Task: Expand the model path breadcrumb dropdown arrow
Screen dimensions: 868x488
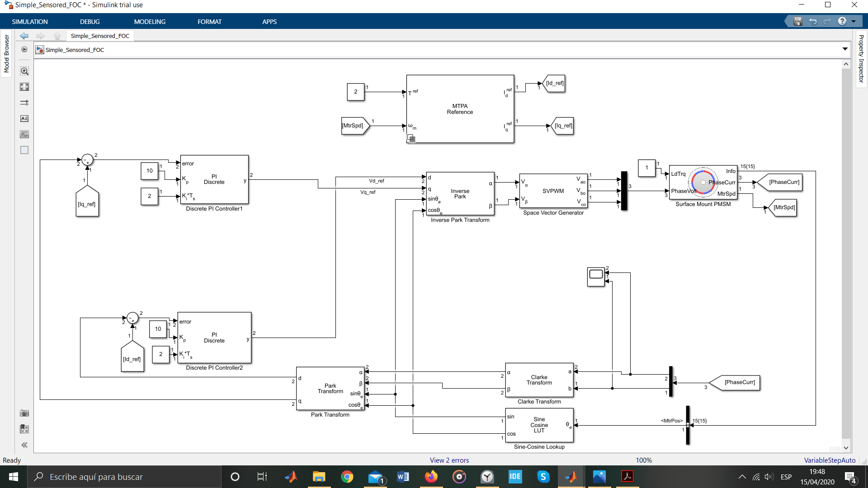Action: pyautogui.click(x=845, y=49)
